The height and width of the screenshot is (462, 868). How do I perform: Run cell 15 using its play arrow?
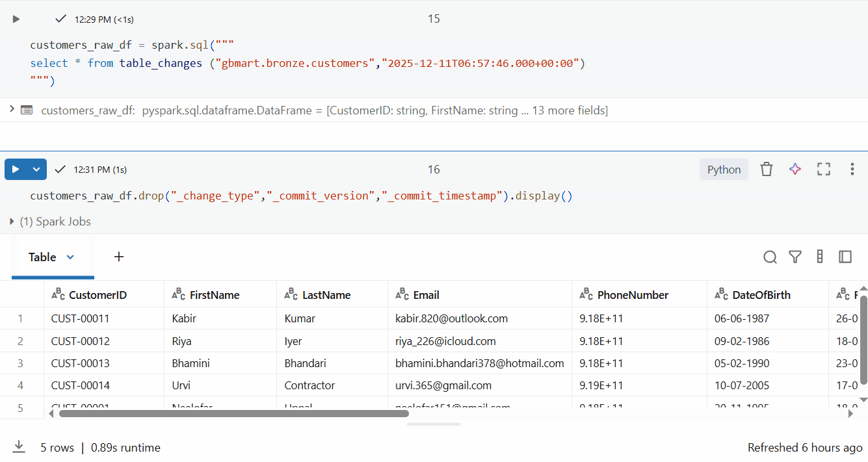coord(16,19)
